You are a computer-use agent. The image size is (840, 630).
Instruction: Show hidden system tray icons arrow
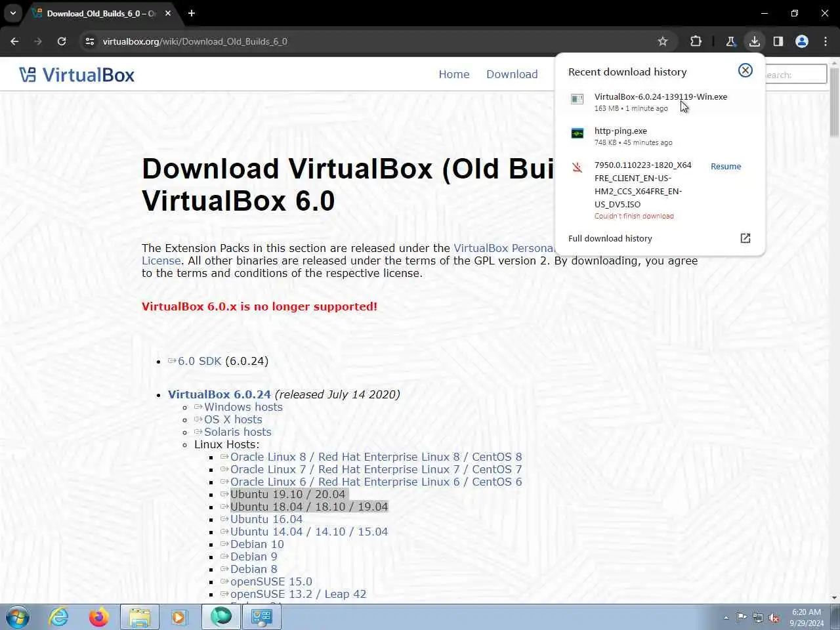(726, 618)
